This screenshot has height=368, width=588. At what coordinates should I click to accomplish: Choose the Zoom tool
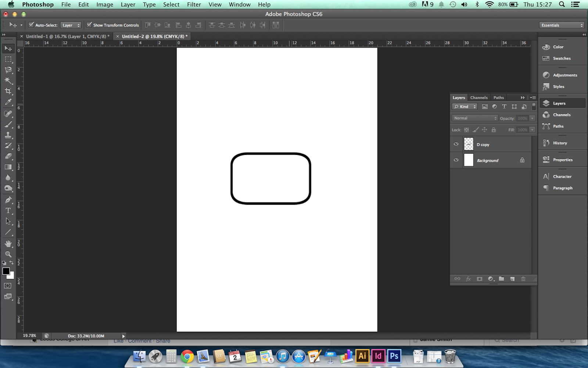coord(8,254)
